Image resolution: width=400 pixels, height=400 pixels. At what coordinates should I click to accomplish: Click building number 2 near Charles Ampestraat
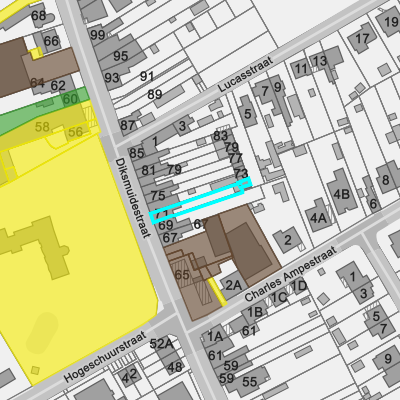287,239
